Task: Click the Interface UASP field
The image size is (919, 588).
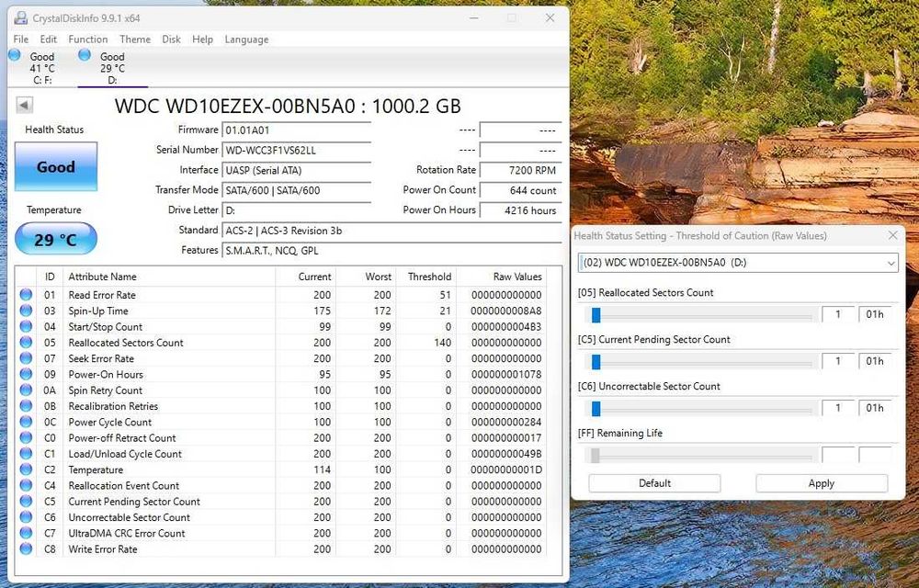Action: (x=297, y=170)
